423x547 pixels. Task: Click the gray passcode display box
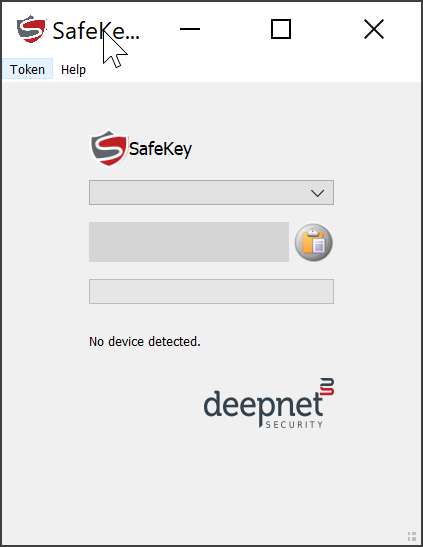(189, 242)
